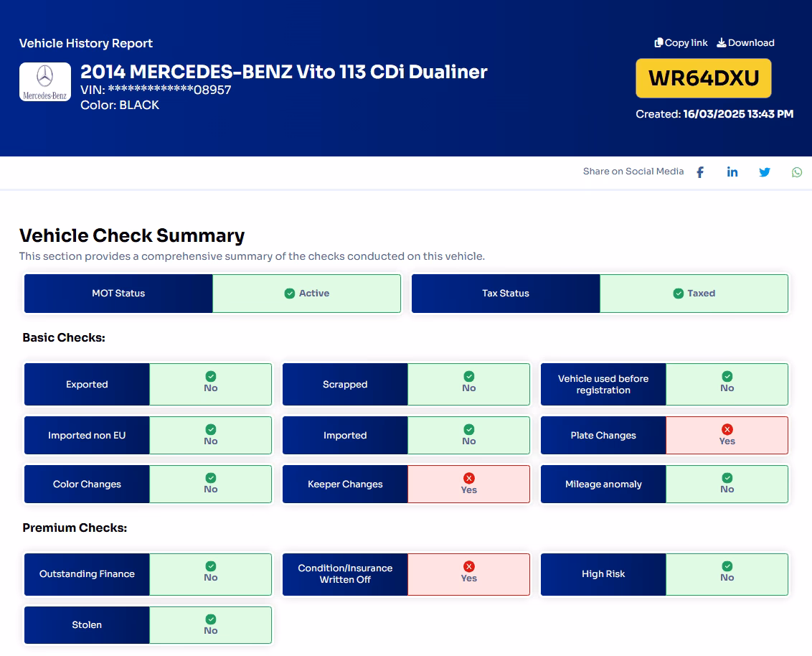The image size is (812, 656).
Task: Select the WR64DXU registration plate
Action: click(x=703, y=78)
